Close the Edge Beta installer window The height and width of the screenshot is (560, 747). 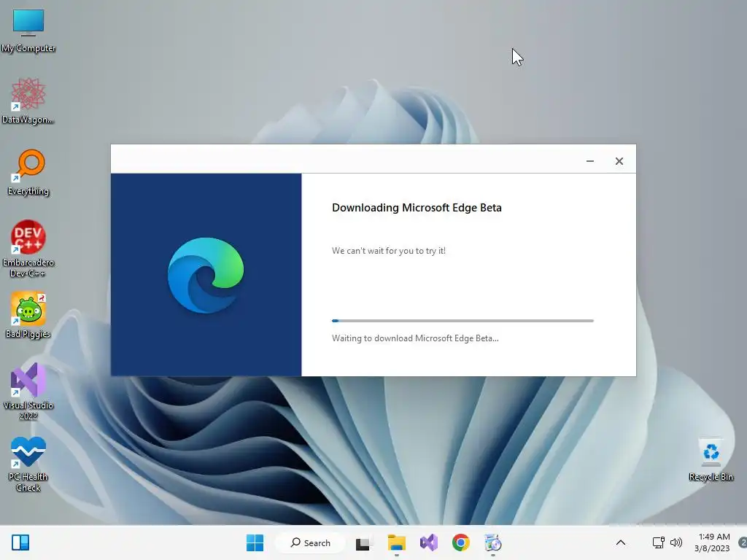619,161
